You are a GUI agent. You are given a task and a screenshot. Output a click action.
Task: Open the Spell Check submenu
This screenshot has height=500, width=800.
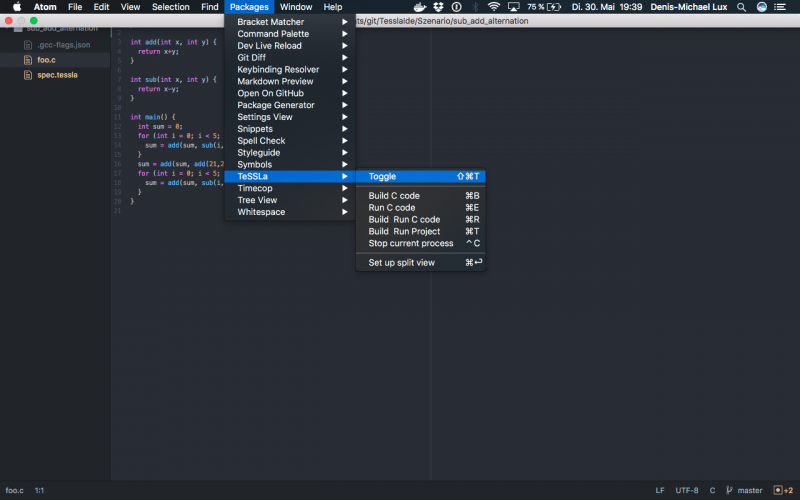[290, 140]
